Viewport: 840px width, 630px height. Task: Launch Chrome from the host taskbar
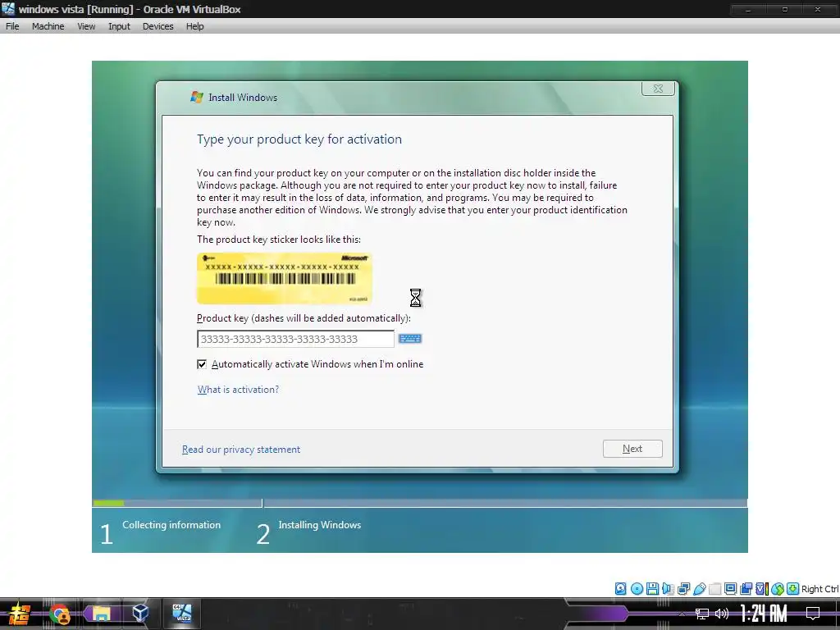[x=59, y=614]
